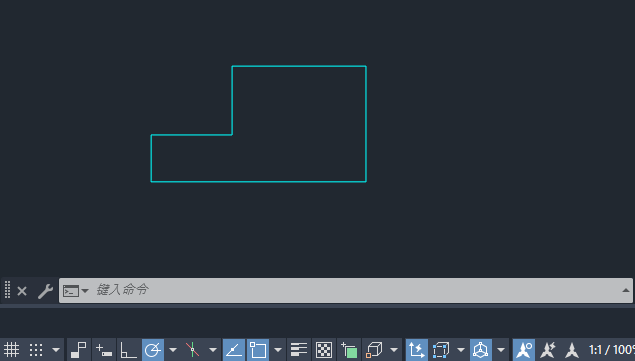Disable 2D object snap icon
This screenshot has width=635, height=361.
(258, 350)
